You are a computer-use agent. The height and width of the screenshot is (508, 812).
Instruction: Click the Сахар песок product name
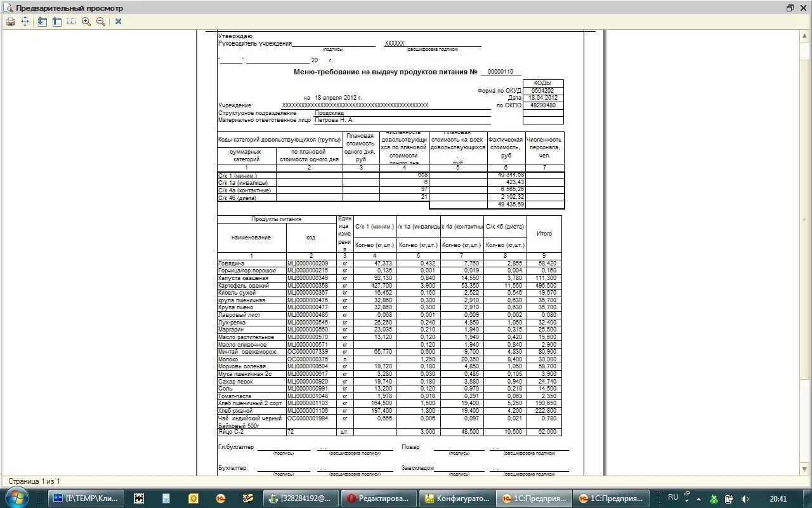click(x=236, y=382)
